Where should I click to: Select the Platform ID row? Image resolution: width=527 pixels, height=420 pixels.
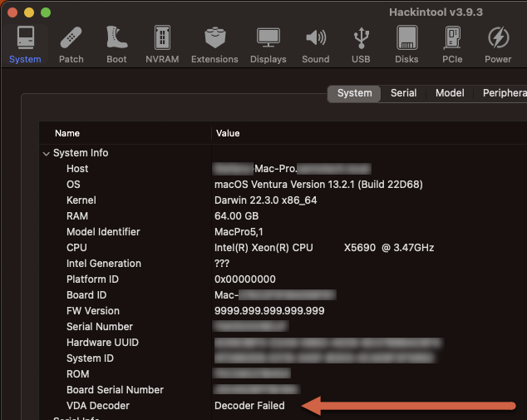pyautogui.click(x=283, y=279)
